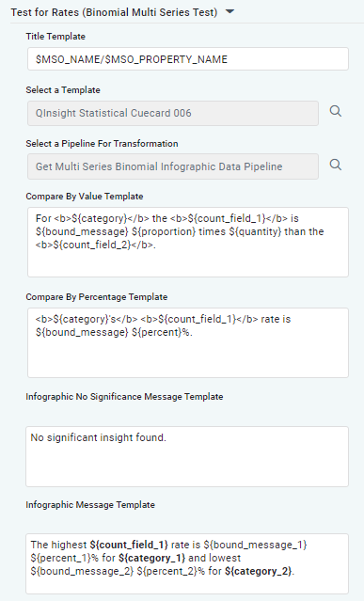Click Infographic No Significance Message Template label
The width and height of the screenshot is (364, 601).
coord(124,397)
